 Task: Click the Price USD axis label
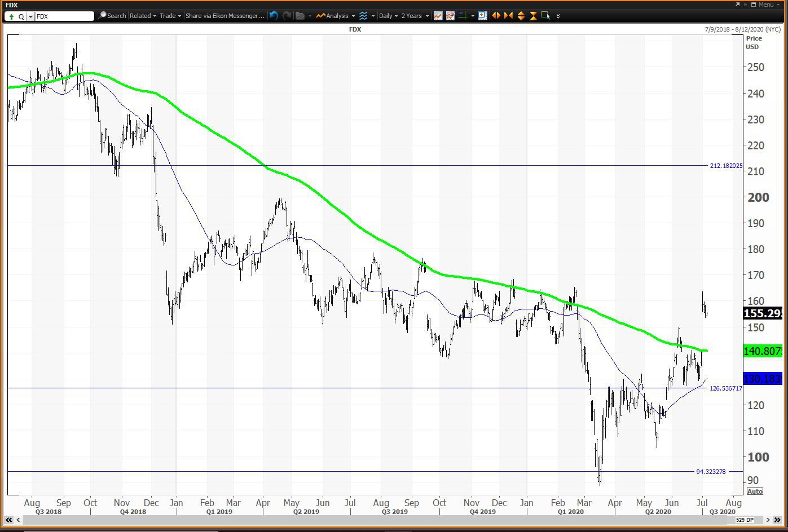[754, 42]
